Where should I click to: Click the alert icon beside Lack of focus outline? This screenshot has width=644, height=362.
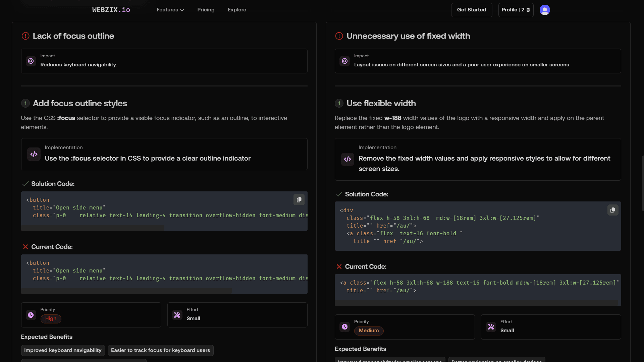click(x=25, y=36)
